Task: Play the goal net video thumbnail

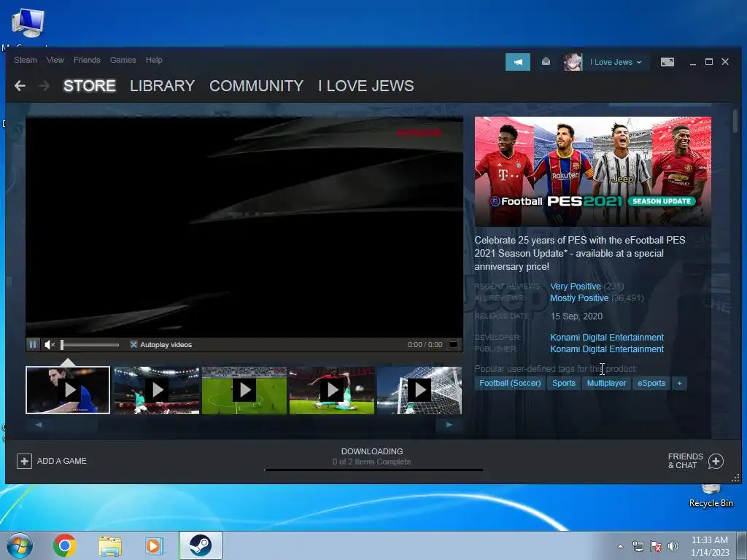Action: (419, 390)
